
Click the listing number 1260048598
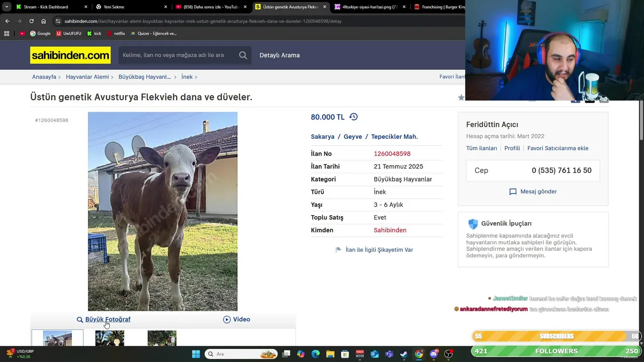point(392,154)
